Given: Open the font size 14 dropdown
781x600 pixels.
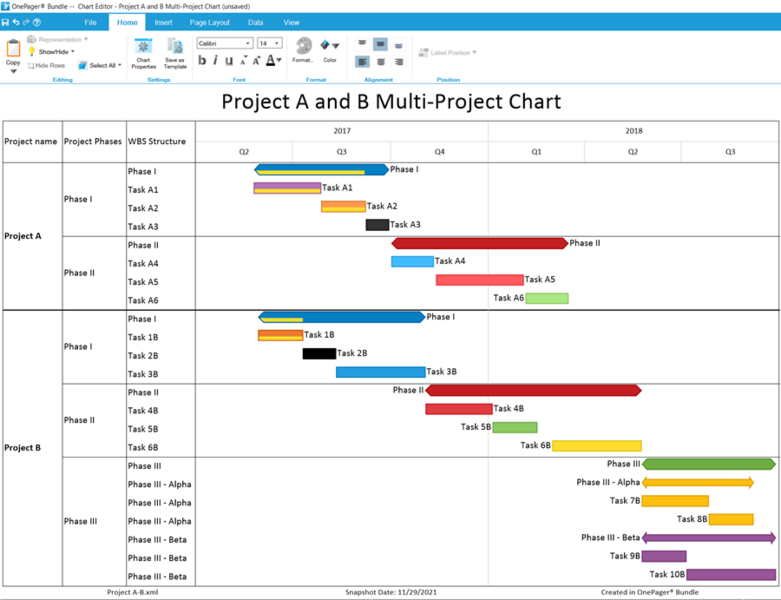Looking at the screenshot, I should tap(270, 43).
